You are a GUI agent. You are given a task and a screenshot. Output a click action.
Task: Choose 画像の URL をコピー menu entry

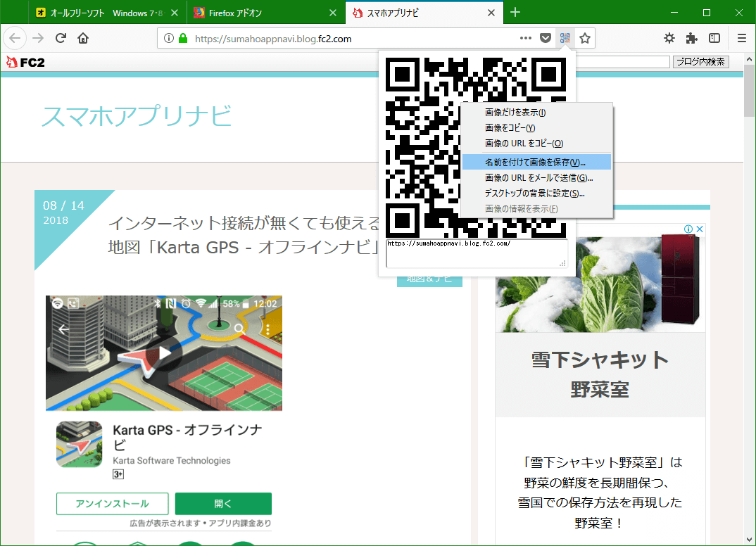[537, 143]
